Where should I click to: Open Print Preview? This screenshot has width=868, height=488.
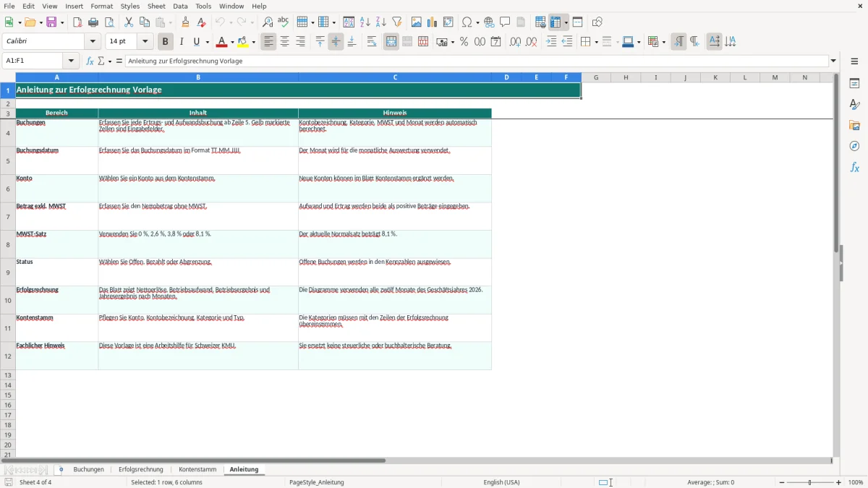(x=109, y=22)
